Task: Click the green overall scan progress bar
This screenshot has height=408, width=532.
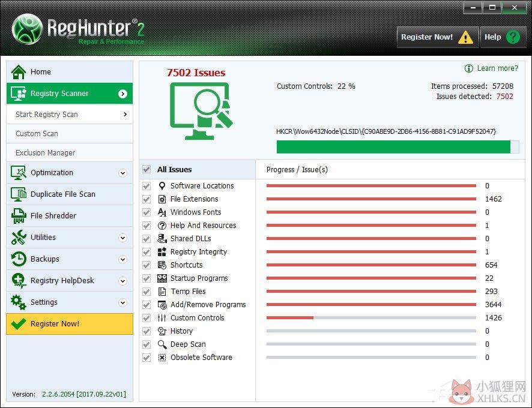Action: (x=397, y=147)
